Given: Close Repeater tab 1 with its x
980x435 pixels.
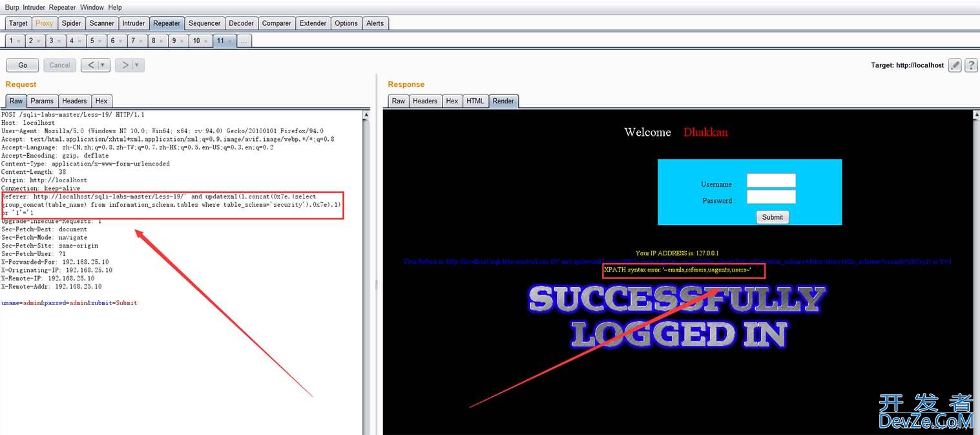Looking at the screenshot, I should point(19,41).
